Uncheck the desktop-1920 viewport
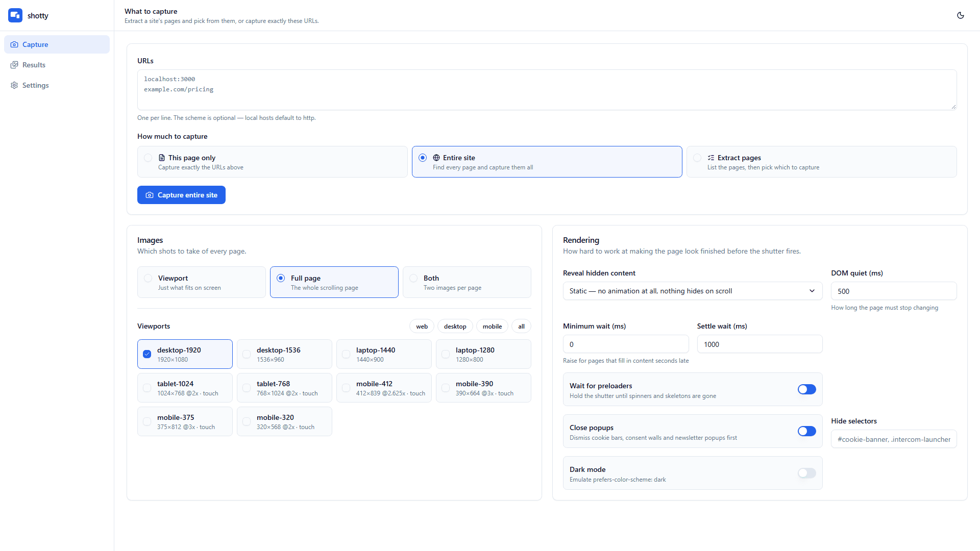This screenshot has height=551, width=980. pyautogui.click(x=147, y=354)
